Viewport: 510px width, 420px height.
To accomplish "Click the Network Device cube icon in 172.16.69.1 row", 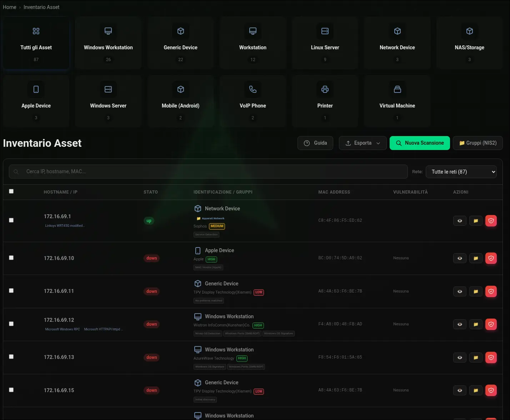I will 197,209.
